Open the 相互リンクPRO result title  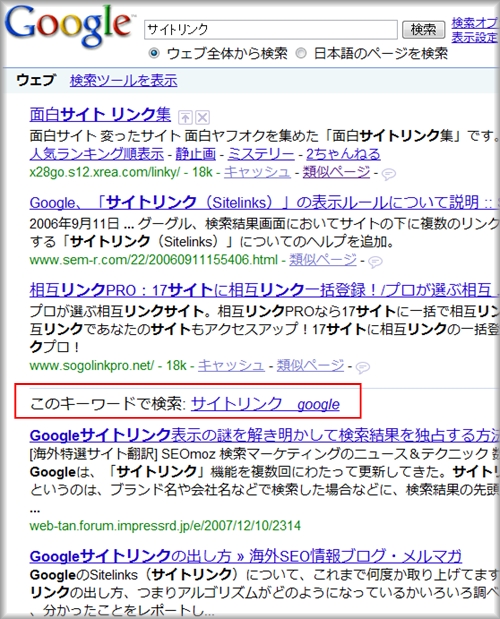(x=262, y=291)
